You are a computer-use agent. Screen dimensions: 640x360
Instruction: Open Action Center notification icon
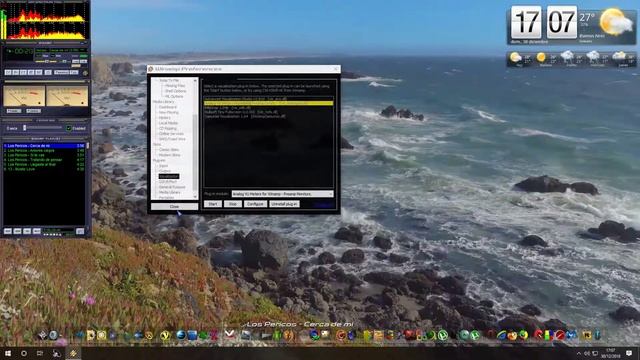pyautogui.click(x=629, y=353)
